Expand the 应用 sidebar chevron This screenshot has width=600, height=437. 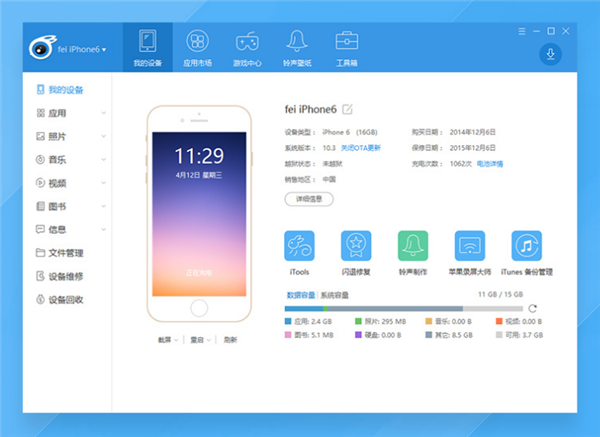(x=103, y=113)
